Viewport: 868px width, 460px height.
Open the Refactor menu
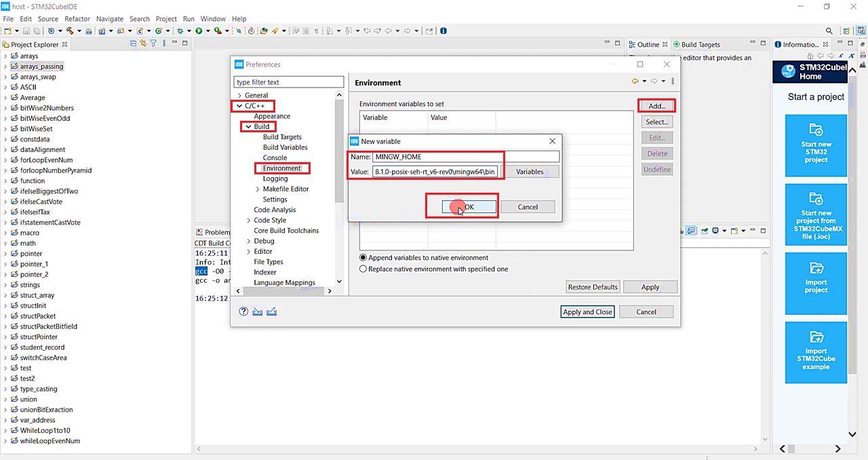tap(77, 19)
